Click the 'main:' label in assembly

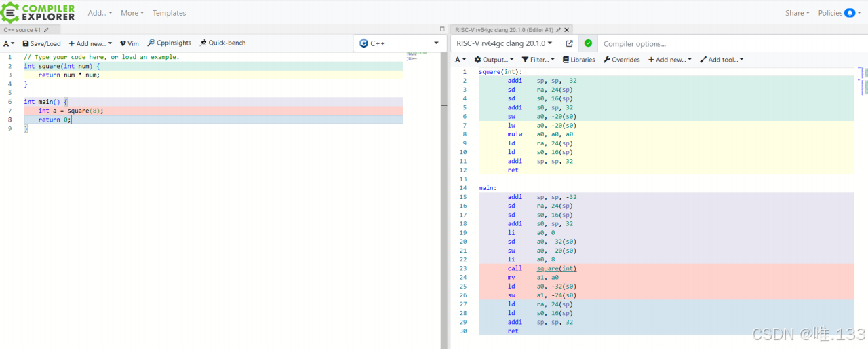[488, 188]
